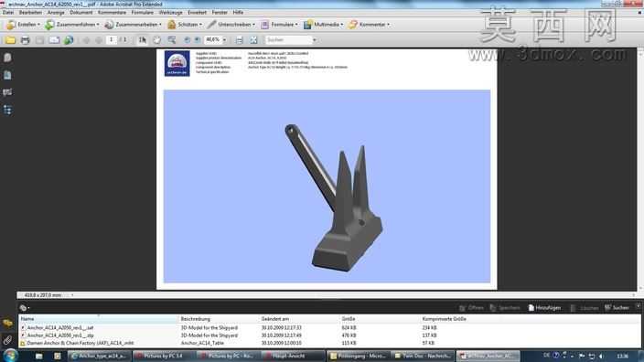Open attachments panel options gear
This screenshot has width=644, height=362.
pyautogui.click(x=24, y=308)
